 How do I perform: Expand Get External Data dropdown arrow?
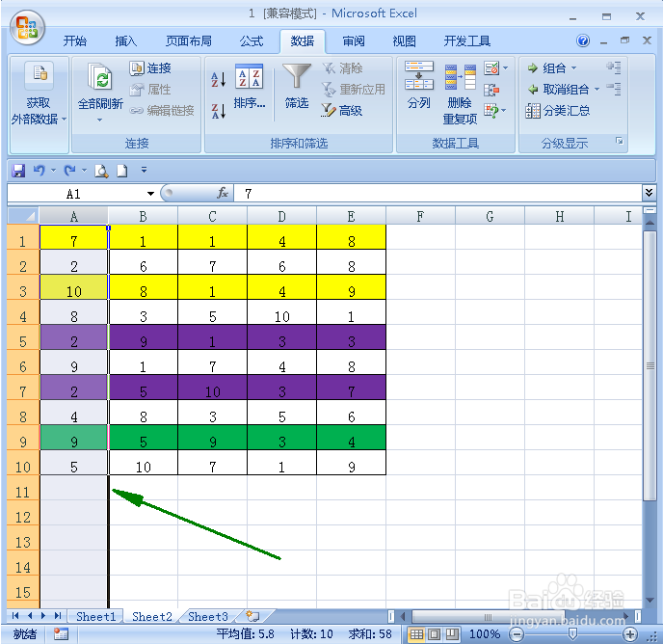click(x=64, y=120)
